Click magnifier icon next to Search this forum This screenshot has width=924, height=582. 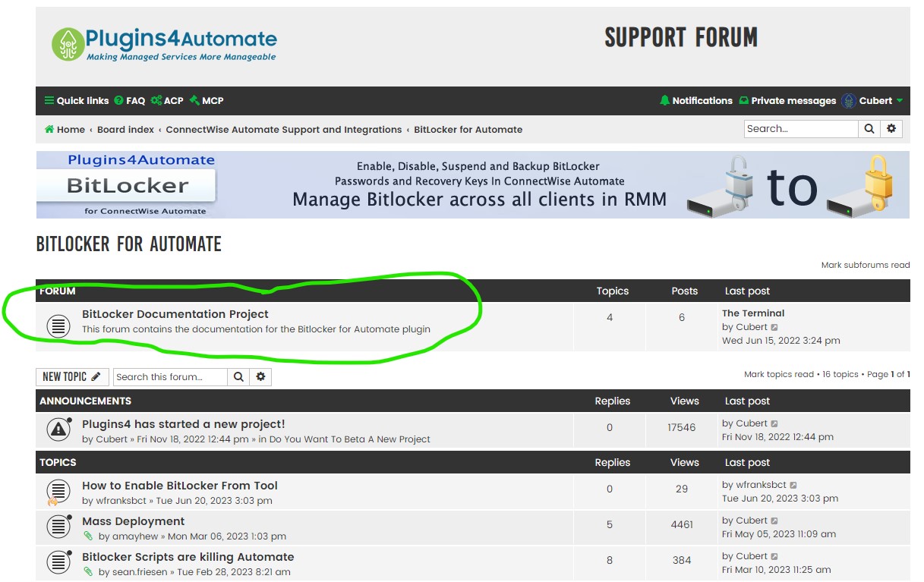coord(238,377)
